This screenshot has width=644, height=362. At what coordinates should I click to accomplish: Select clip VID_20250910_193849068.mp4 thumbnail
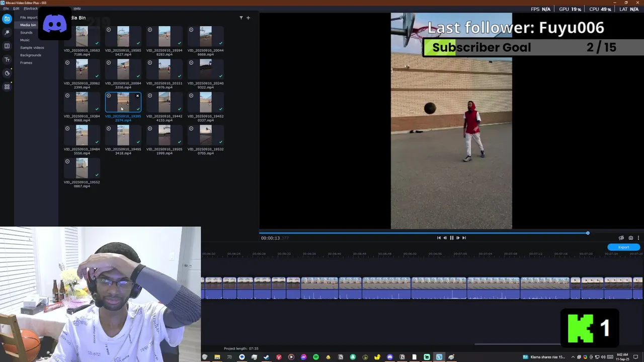coord(82,102)
